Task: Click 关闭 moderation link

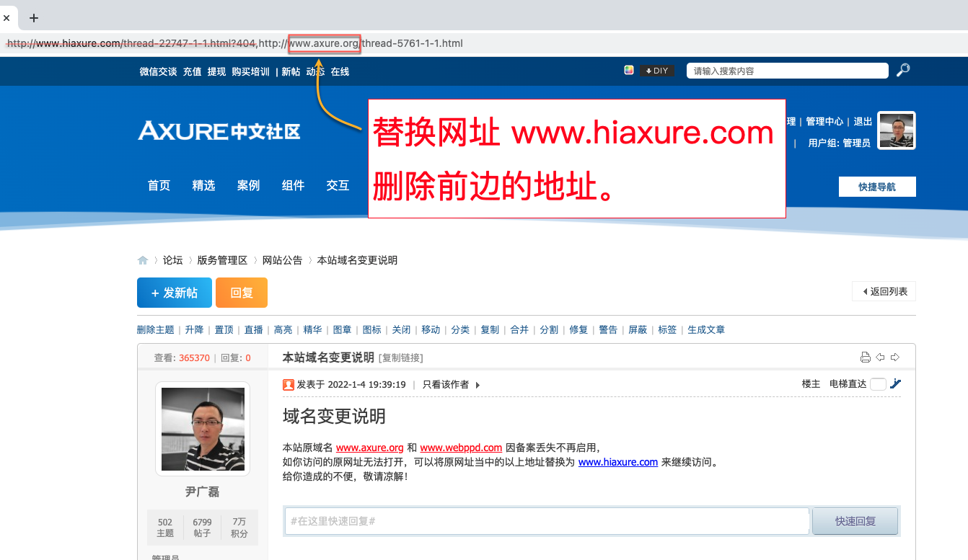Action: pyautogui.click(x=401, y=329)
